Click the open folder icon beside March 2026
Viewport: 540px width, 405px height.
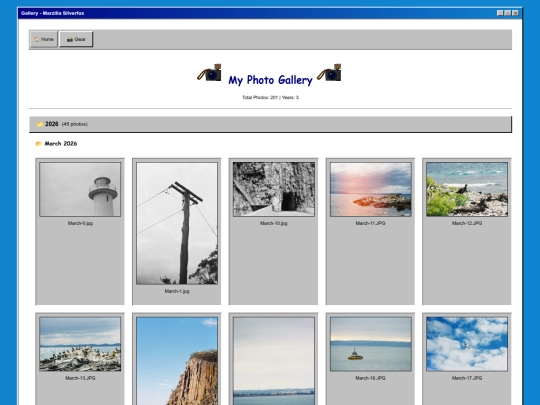pyautogui.click(x=38, y=144)
